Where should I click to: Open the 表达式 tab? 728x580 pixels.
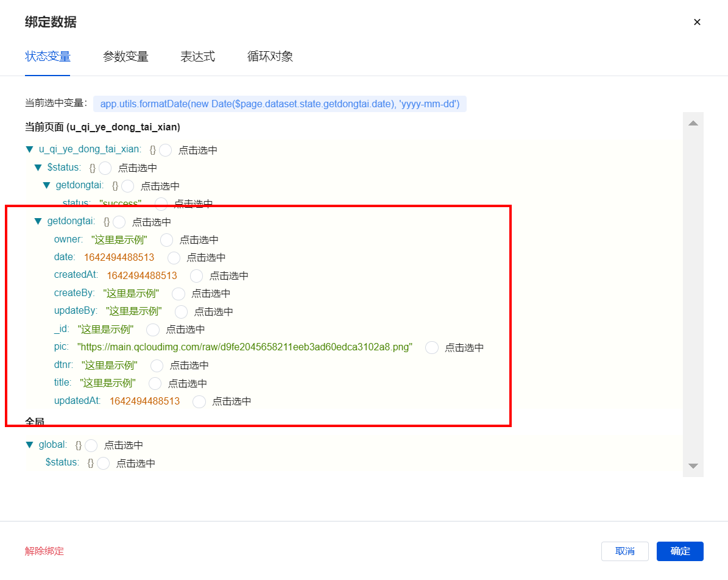198,57
